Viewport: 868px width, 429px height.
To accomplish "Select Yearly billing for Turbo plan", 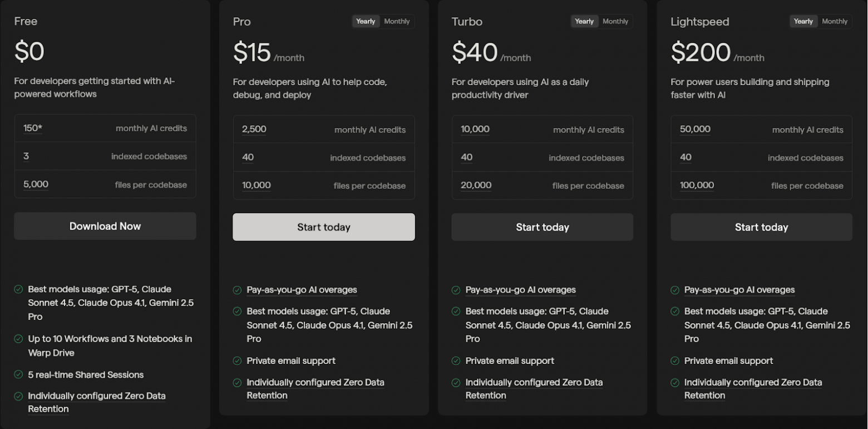I will pyautogui.click(x=584, y=22).
